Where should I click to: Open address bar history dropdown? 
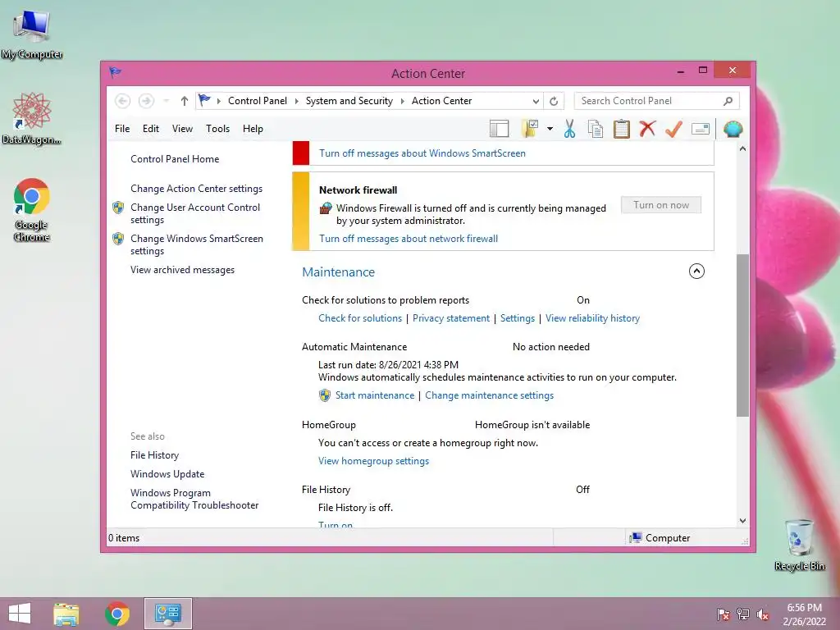pos(535,101)
